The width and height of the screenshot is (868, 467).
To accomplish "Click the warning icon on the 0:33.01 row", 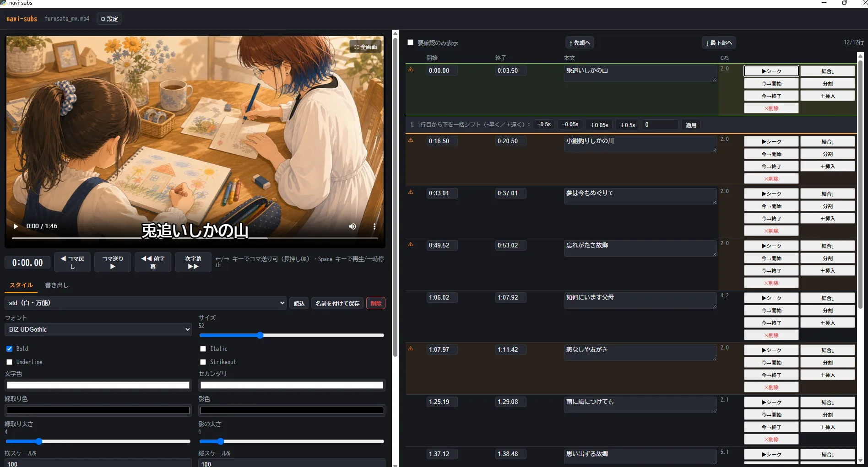I will tap(411, 192).
